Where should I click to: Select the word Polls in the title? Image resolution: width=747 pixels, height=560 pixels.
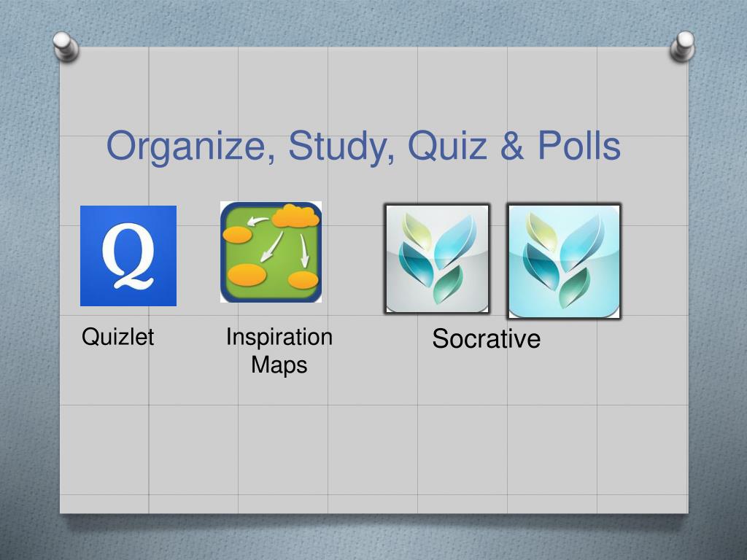click(x=579, y=145)
